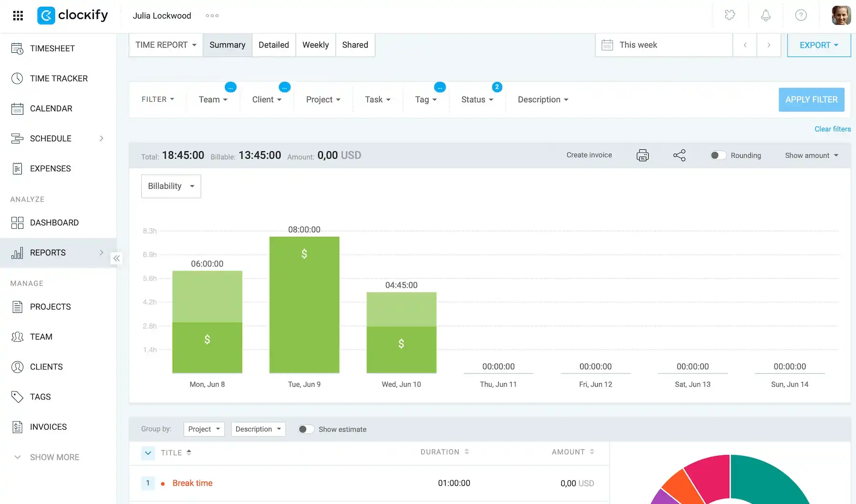Click the print report icon
856x504 pixels.
pyautogui.click(x=642, y=155)
